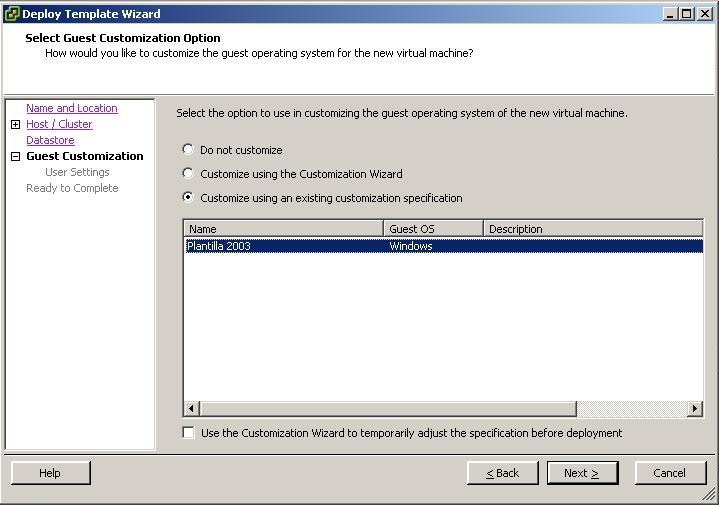The width and height of the screenshot is (719, 505).
Task: Select Customize using an existing customization specification
Action: [x=188, y=198]
